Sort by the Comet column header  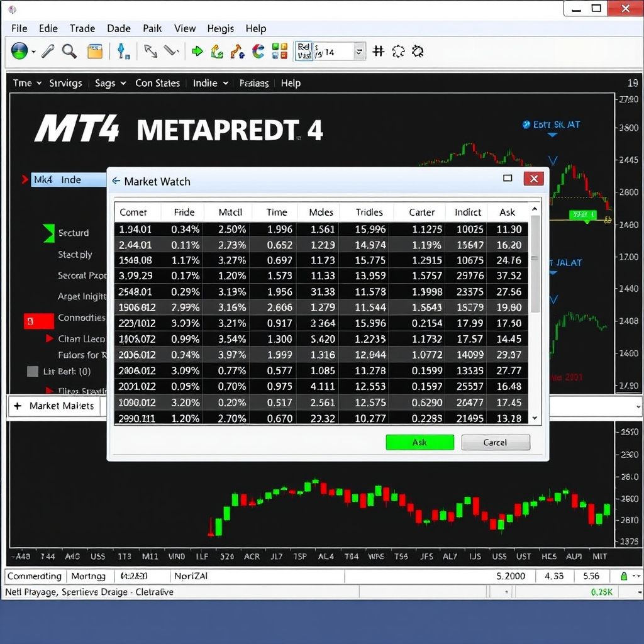(133, 213)
